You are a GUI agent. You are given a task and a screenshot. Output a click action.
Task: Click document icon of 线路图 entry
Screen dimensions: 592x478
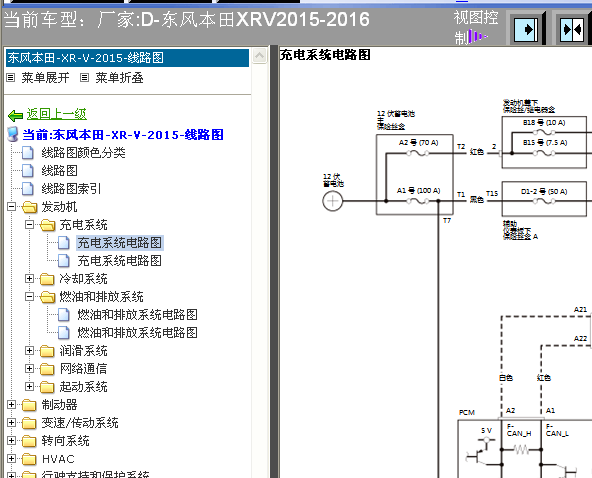(28, 171)
